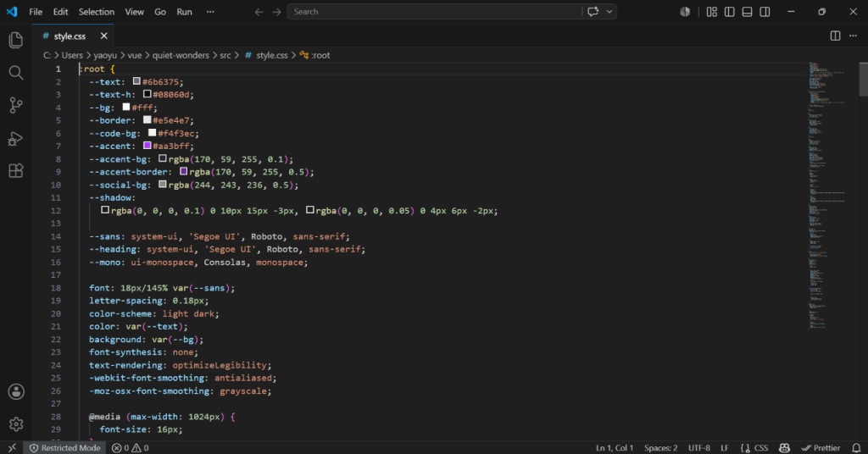Click breadcrumb segment src
868x454 pixels.
click(225, 55)
